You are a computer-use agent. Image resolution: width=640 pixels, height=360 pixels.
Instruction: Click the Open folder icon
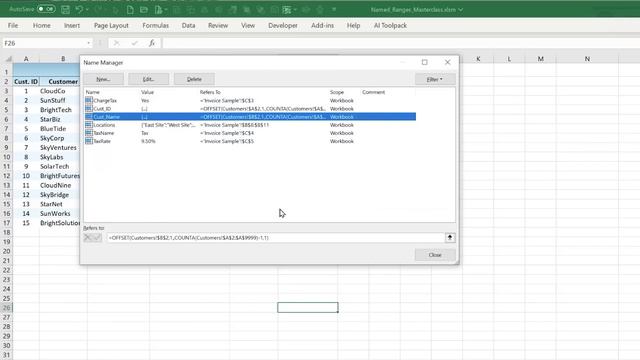point(144,9)
